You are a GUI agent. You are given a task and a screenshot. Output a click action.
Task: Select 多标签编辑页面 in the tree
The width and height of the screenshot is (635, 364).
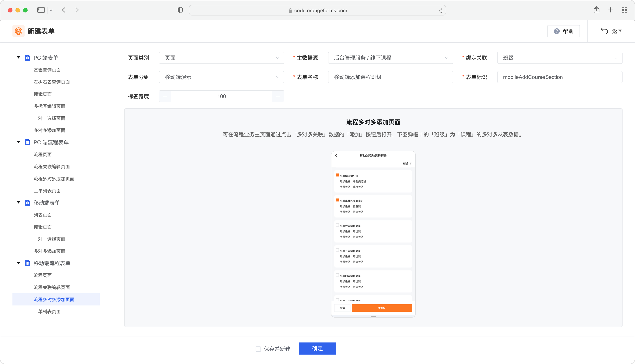[49, 106]
